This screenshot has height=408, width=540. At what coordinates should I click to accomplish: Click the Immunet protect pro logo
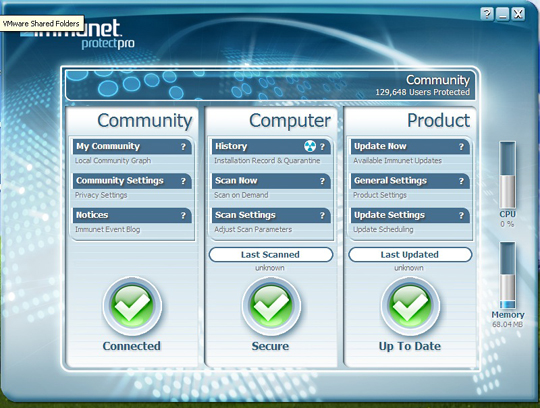(77, 34)
